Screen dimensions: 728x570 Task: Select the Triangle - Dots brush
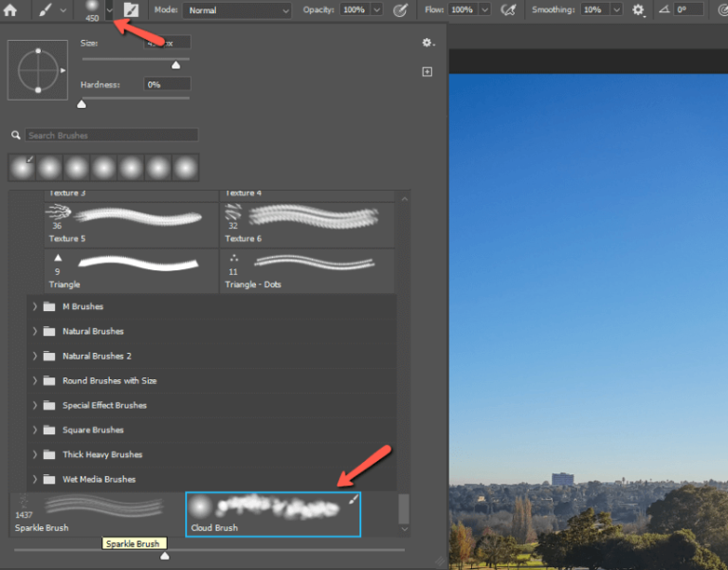[307, 271]
